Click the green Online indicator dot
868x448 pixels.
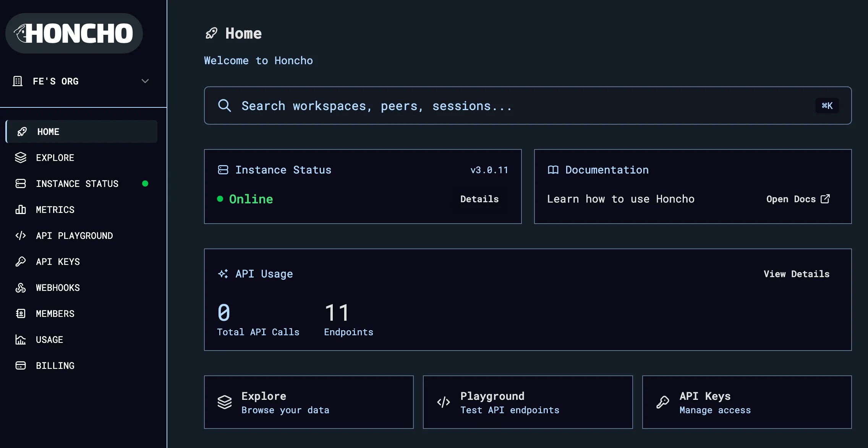[x=220, y=199]
